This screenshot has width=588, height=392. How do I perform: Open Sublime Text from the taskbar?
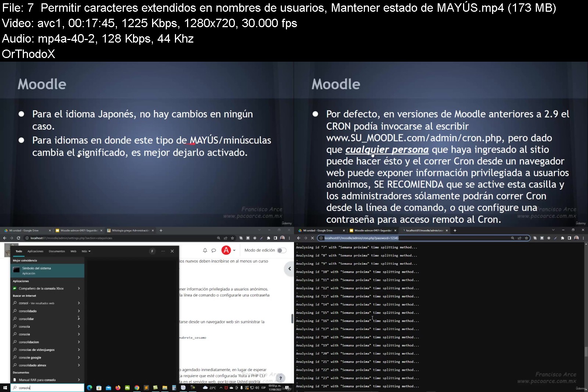146,388
